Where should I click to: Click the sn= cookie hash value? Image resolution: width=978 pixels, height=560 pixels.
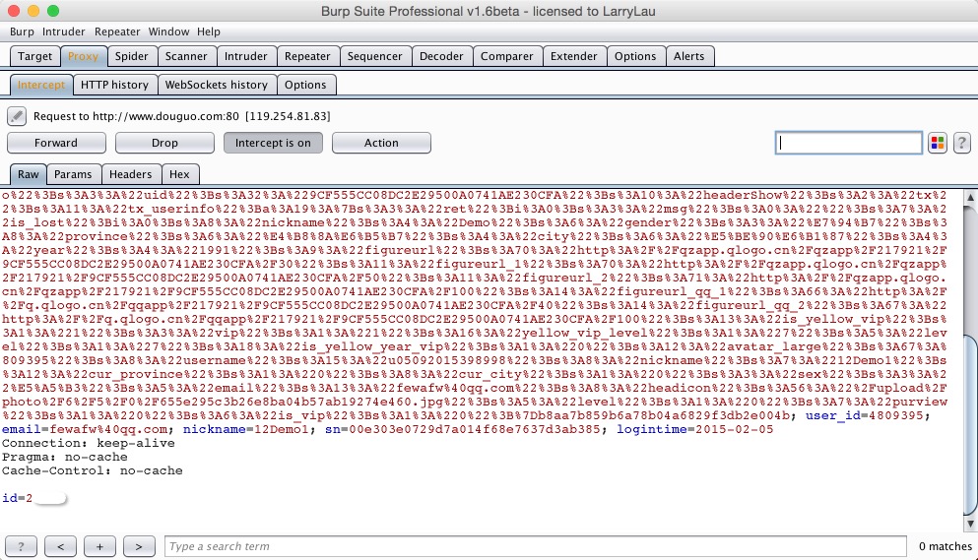coord(463,430)
